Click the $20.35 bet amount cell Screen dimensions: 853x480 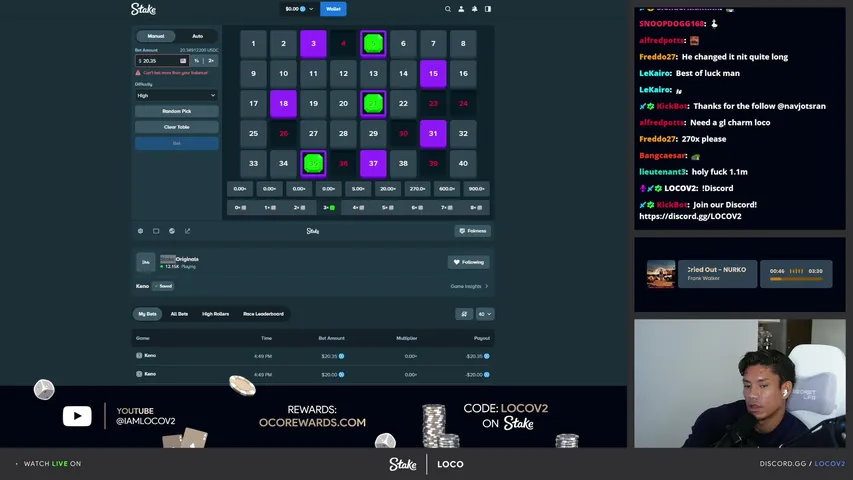pos(332,356)
